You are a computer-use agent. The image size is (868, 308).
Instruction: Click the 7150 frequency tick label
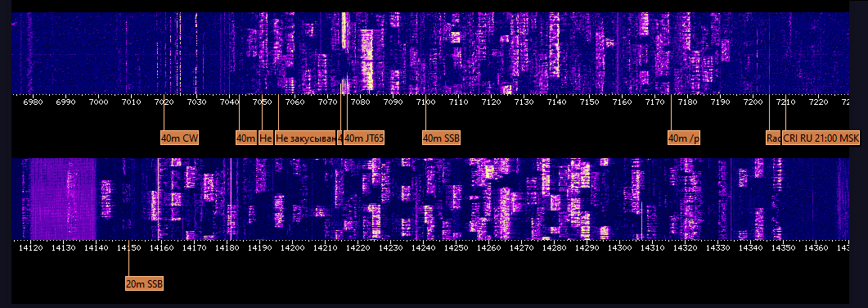[589, 102]
